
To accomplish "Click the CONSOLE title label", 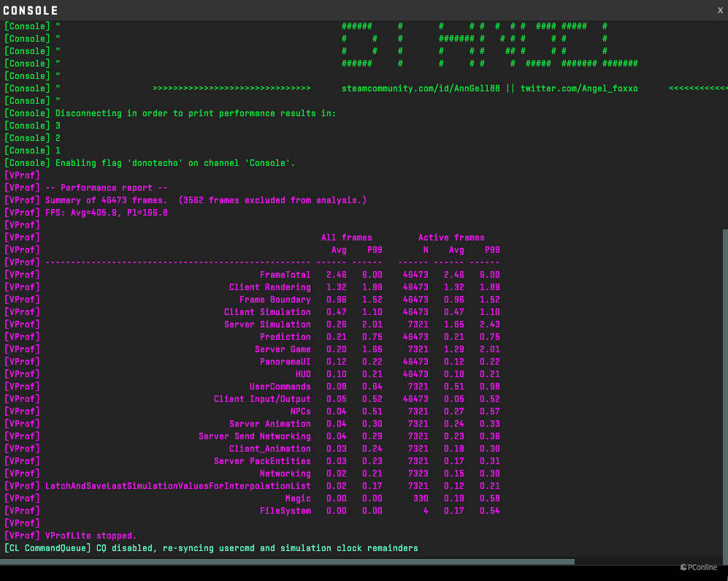I will tap(31, 11).
